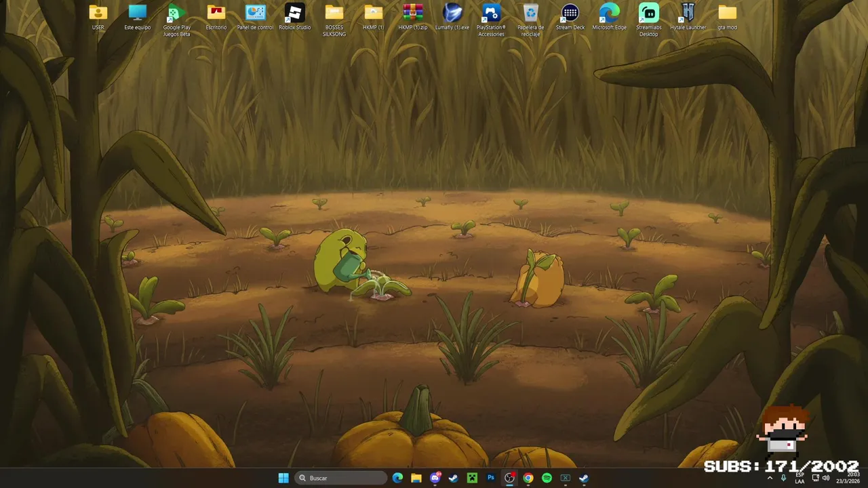868x488 pixels.
Task: Open the last Steam icon in the taskbar
Action: [584, 478]
